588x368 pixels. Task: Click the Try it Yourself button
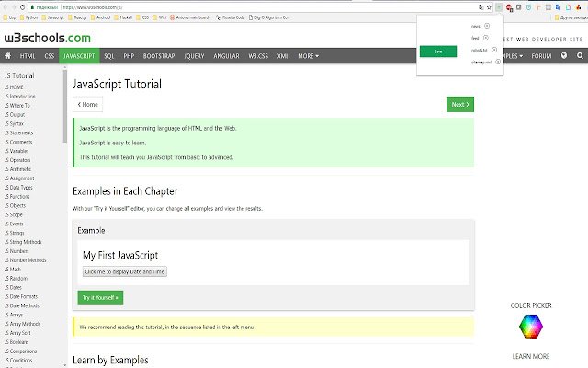pos(100,297)
